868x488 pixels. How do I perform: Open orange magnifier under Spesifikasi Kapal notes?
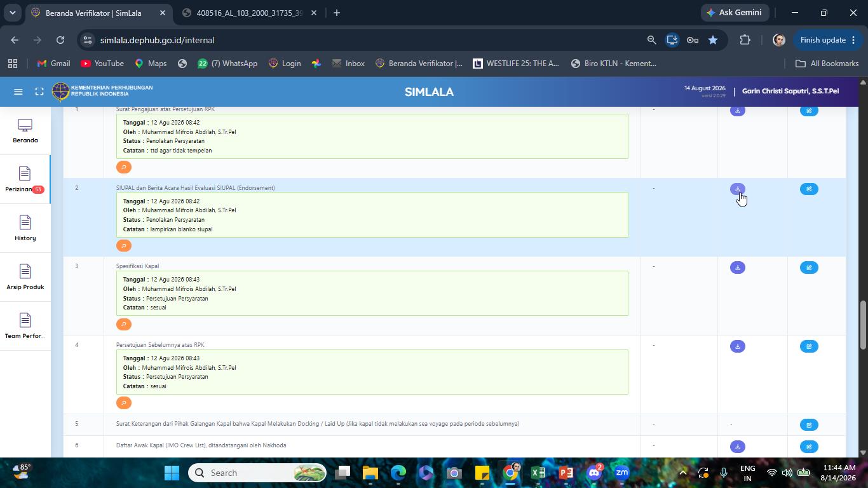[124, 324]
